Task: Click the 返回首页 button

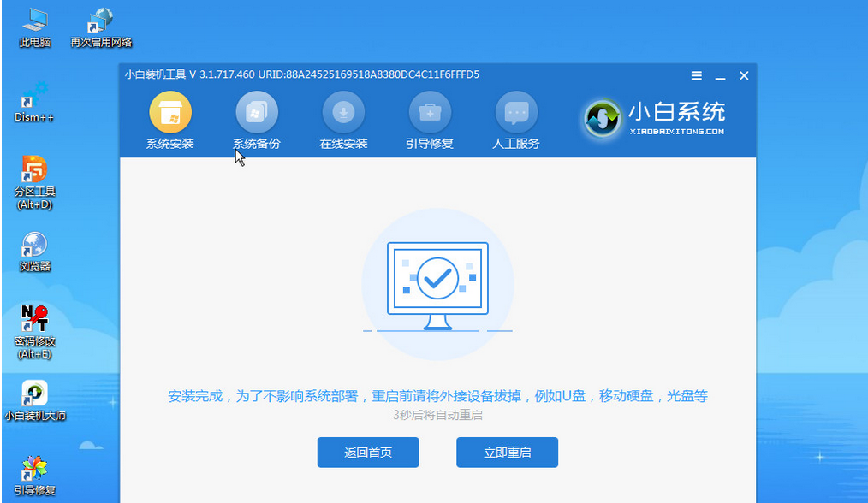Action: [x=368, y=452]
